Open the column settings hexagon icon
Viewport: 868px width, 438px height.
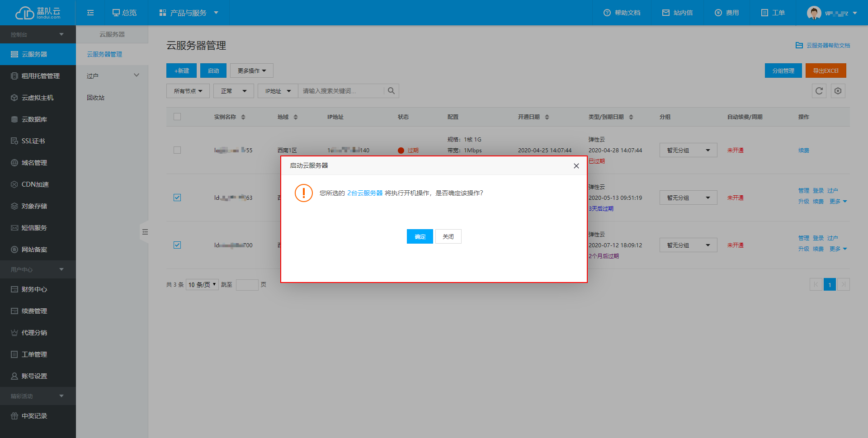coord(838,91)
